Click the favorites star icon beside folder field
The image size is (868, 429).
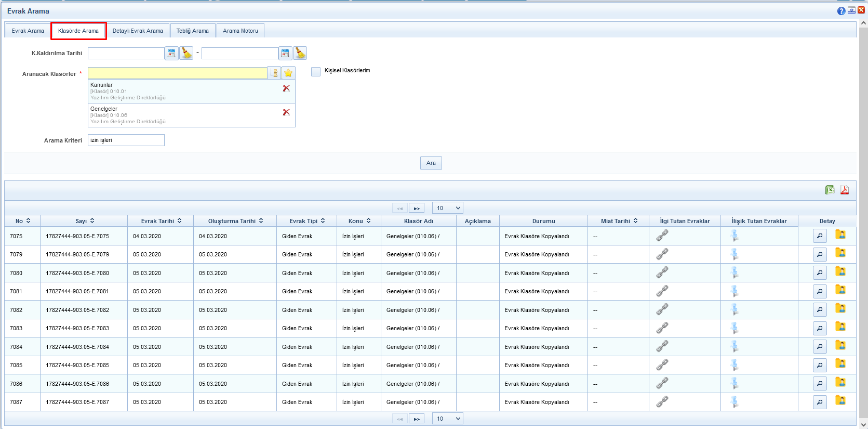(x=288, y=73)
